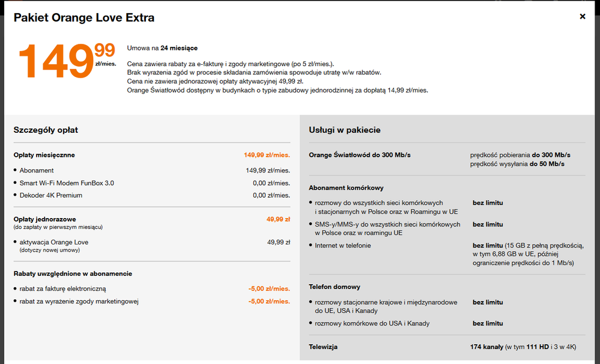600x364 pixels.
Task: Click the Dekoder 4K Premium item
Action: [x=51, y=195]
